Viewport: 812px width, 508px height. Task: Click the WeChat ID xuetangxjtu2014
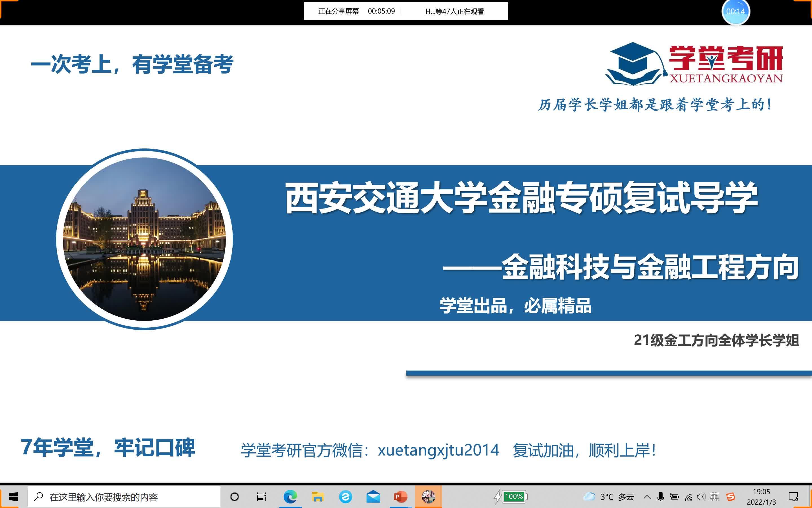(438, 450)
